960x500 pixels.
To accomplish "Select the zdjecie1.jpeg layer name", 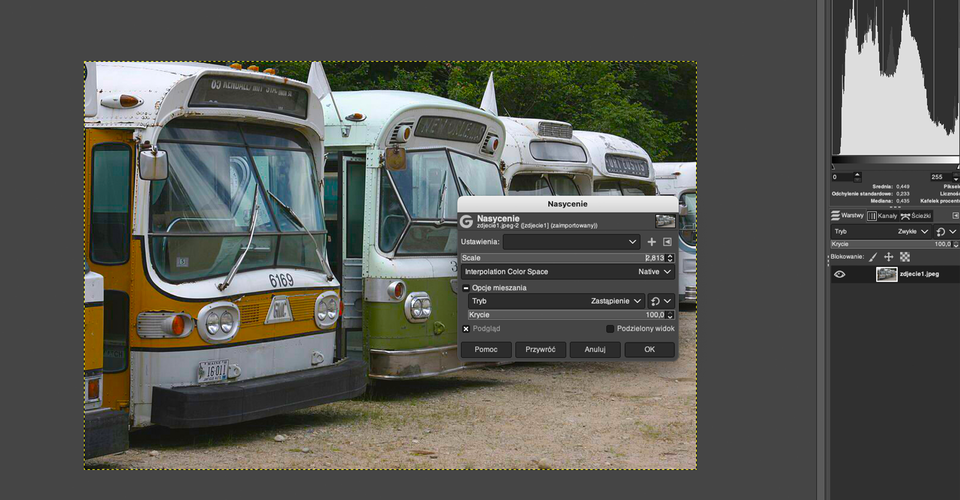I will pos(919,274).
